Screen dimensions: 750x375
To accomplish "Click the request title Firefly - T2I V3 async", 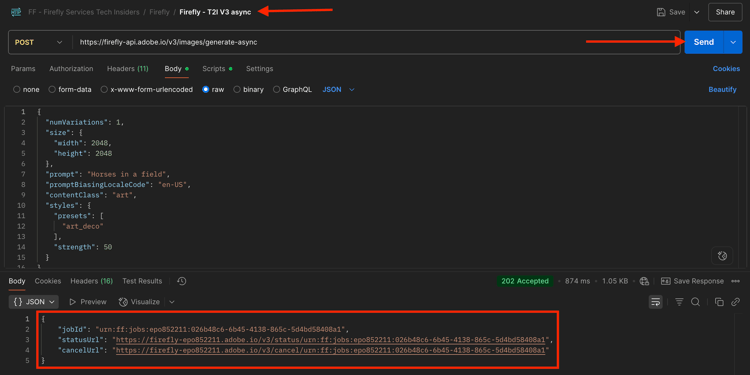I will (x=215, y=12).
